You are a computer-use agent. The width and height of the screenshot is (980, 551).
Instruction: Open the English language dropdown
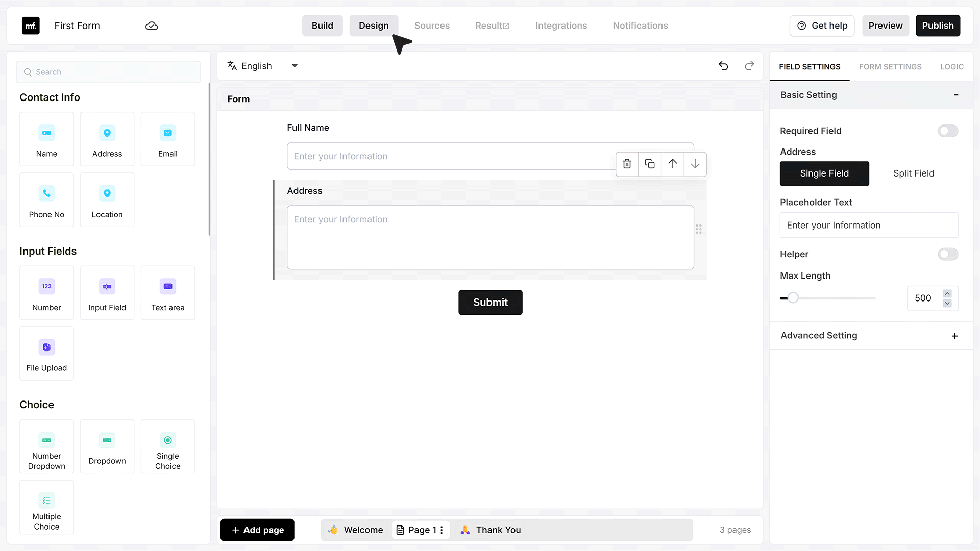click(x=263, y=66)
